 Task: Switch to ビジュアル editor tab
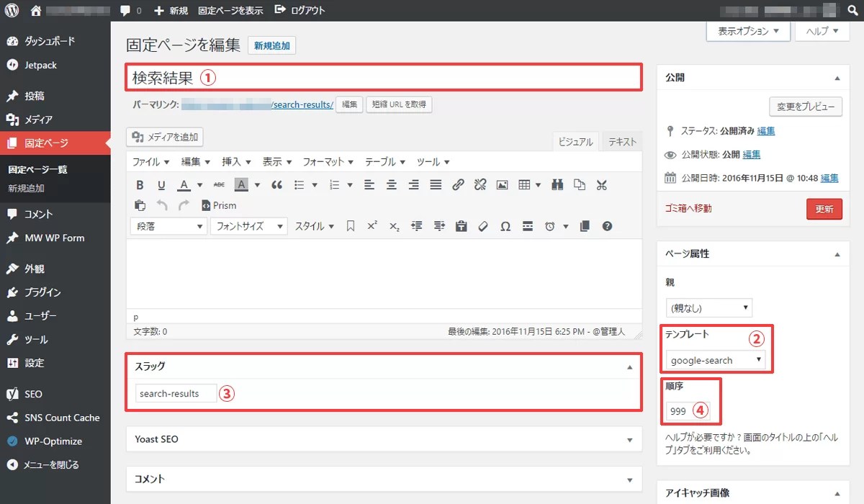click(x=576, y=142)
